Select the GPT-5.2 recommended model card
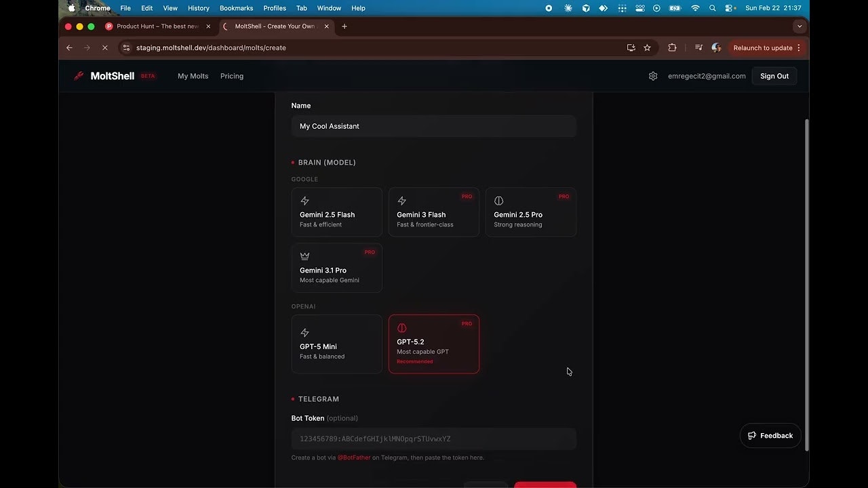Viewport: 868px width, 488px height. [x=434, y=344]
